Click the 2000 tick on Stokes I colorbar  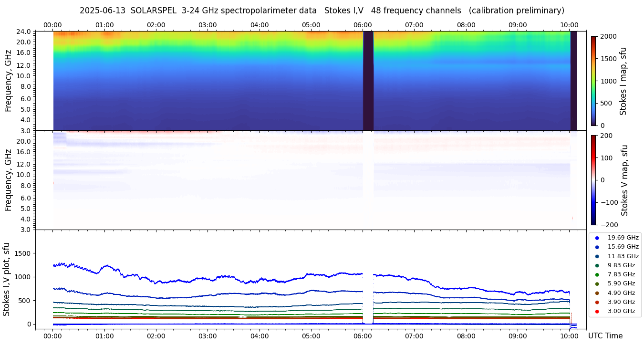pos(608,36)
